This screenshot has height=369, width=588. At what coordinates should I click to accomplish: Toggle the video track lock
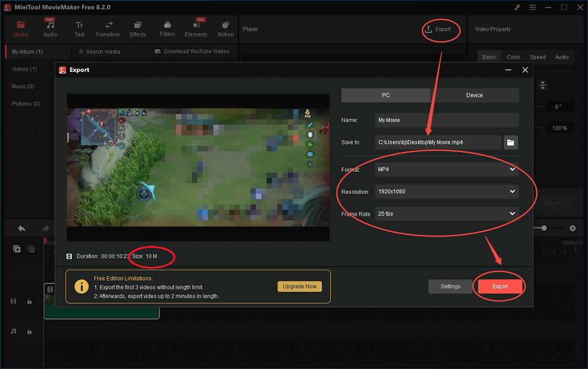pyautogui.click(x=29, y=301)
